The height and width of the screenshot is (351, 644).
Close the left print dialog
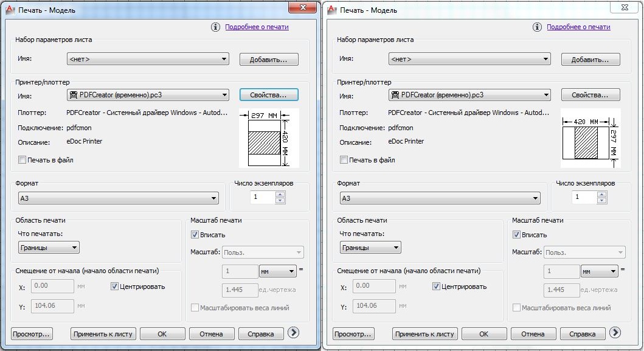tap(303, 7)
